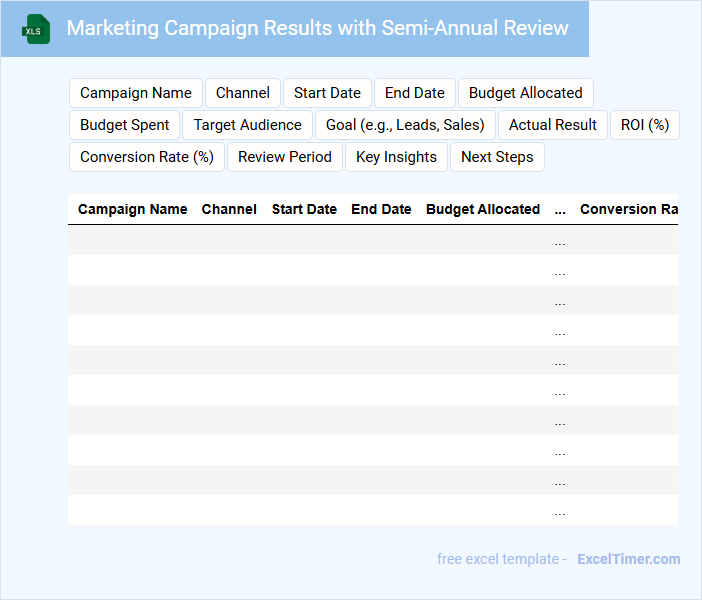Click the Channel tag button

tap(243, 93)
